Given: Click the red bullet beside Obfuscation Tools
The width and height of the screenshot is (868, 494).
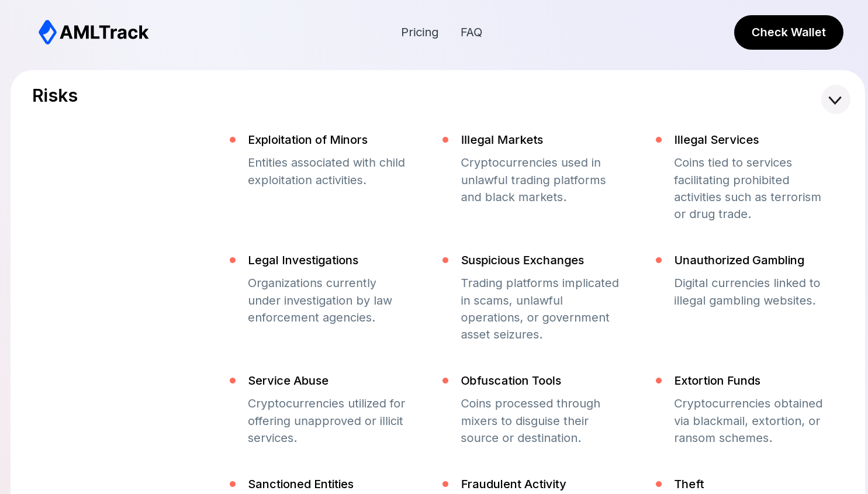Looking at the screenshot, I should click(445, 381).
